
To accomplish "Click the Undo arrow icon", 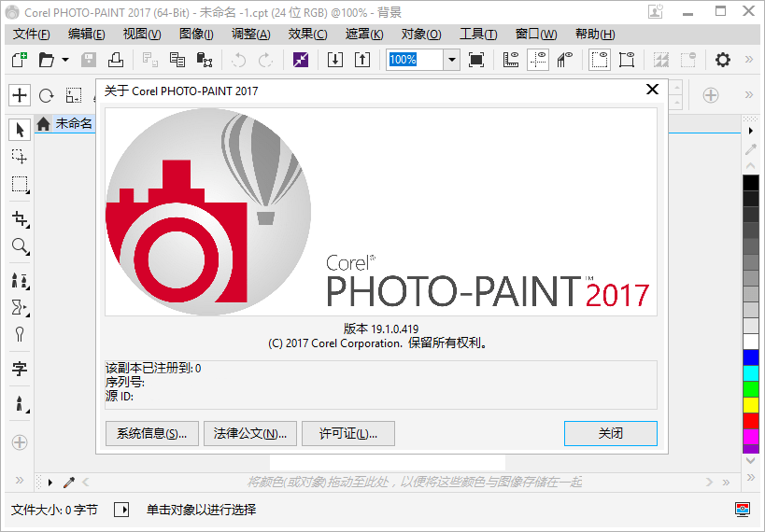I will [x=238, y=60].
